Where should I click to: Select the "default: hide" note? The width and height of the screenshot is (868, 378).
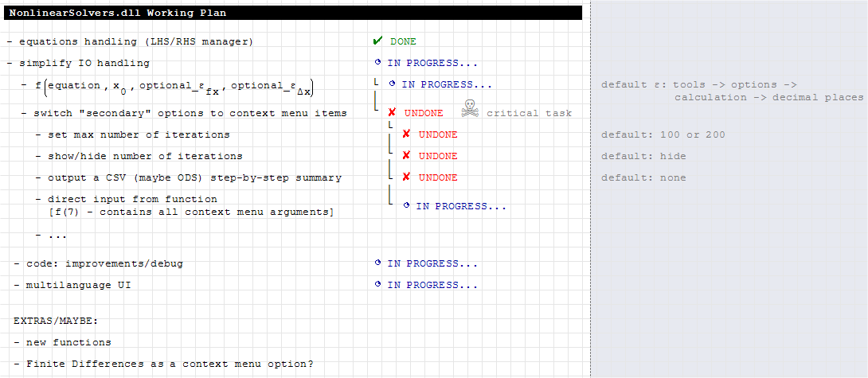pyautogui.click(x=643, y=156)
